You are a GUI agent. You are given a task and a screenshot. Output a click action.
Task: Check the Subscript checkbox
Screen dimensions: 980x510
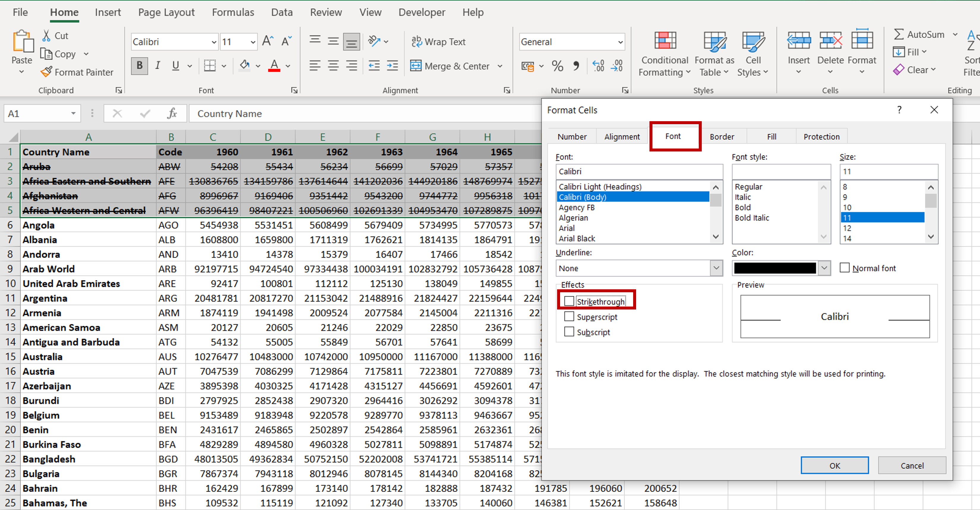(569, 331)
